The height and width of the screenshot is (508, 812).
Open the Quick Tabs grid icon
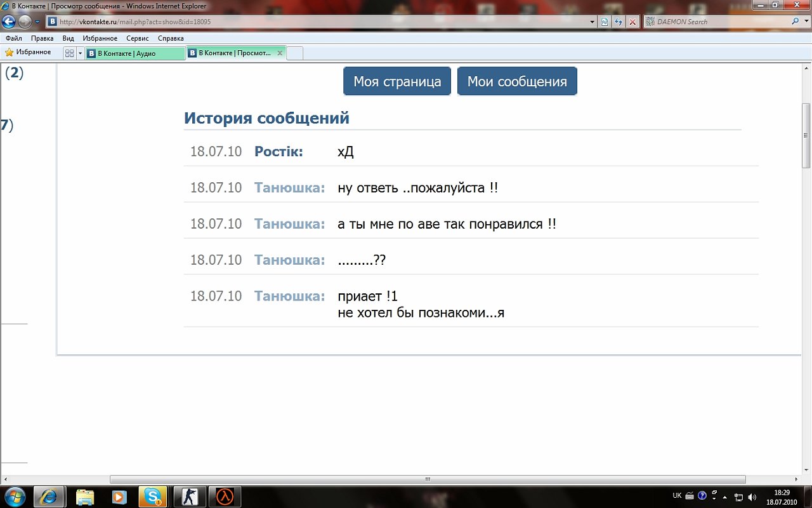70,53
